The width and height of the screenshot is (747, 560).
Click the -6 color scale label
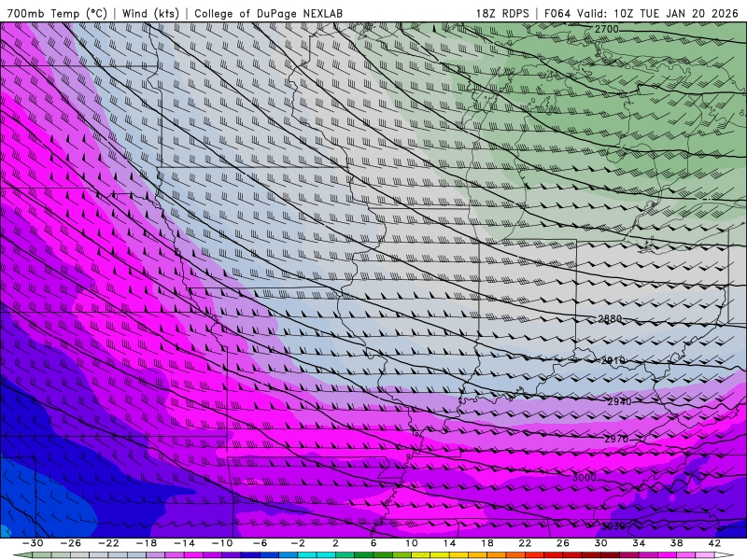[x=261, y=543]
